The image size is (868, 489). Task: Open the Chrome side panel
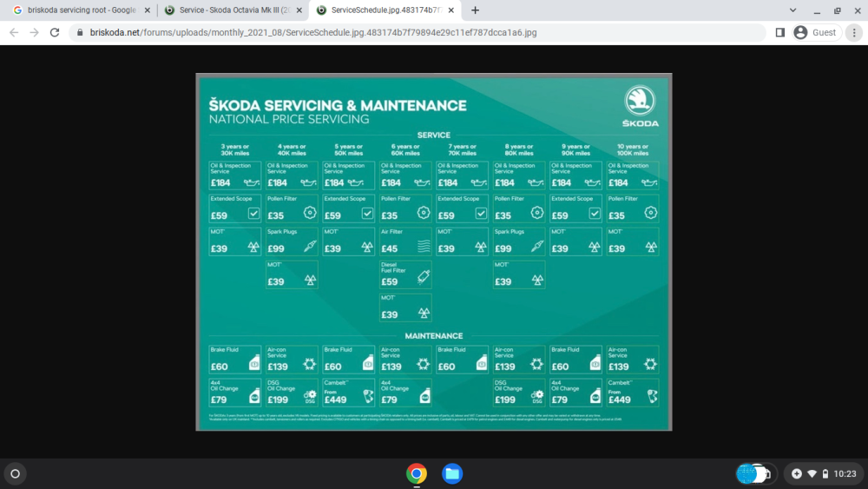point(780,33)
